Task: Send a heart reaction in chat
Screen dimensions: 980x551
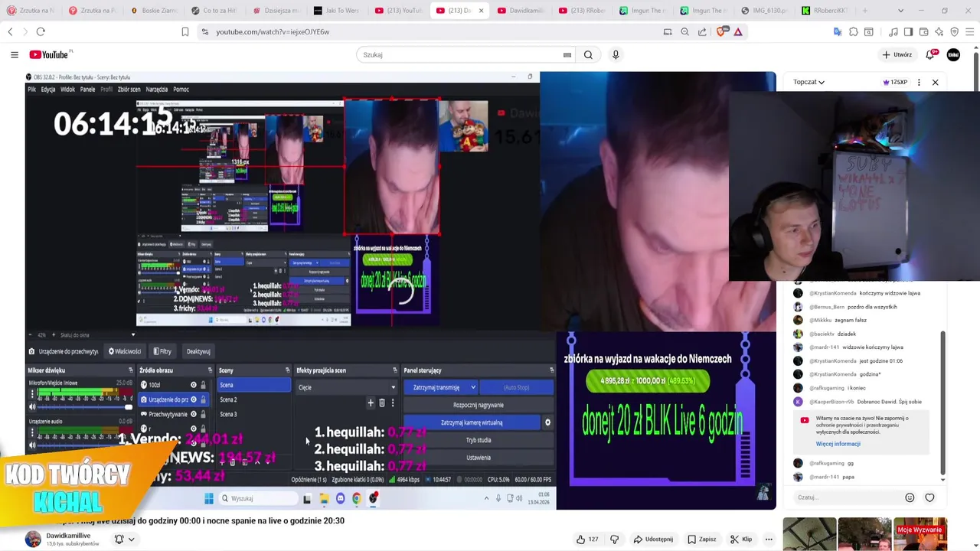Action: coord(929,497)
